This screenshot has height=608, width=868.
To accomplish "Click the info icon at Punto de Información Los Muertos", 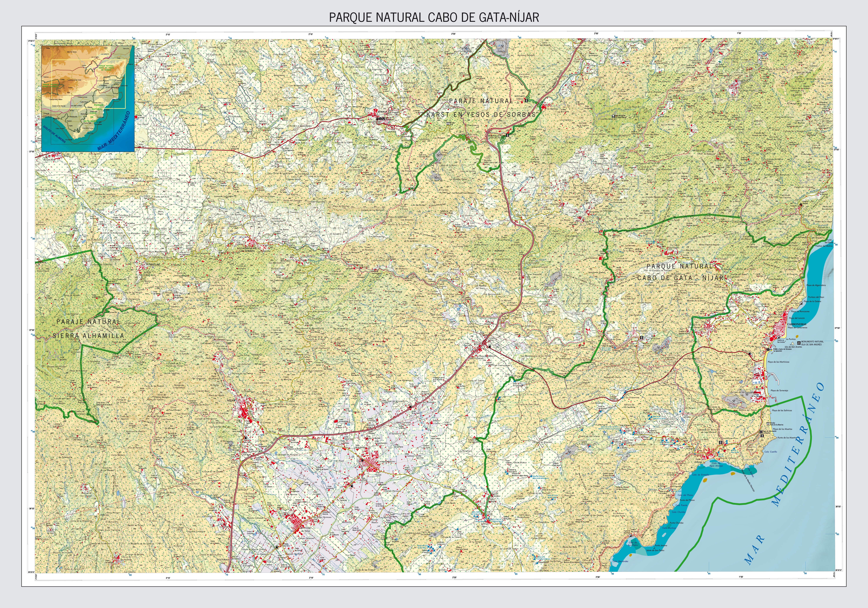I will (761, 432).
